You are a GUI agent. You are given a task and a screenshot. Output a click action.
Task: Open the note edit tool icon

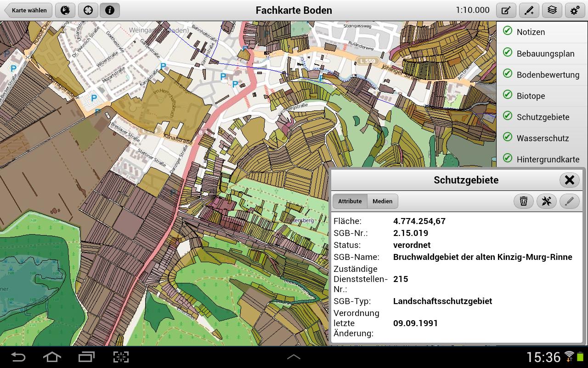[506, 10]
